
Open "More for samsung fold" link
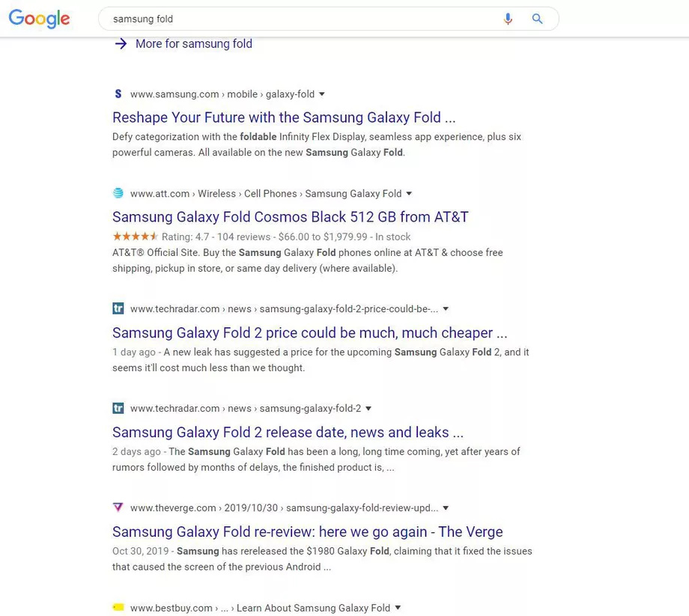(193, 44)
